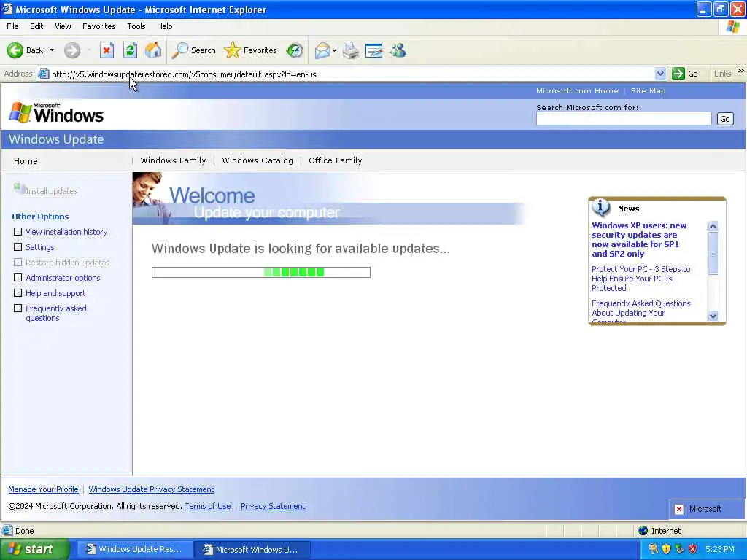Click box beside Frequently asked questions

(x=18, y=308)
